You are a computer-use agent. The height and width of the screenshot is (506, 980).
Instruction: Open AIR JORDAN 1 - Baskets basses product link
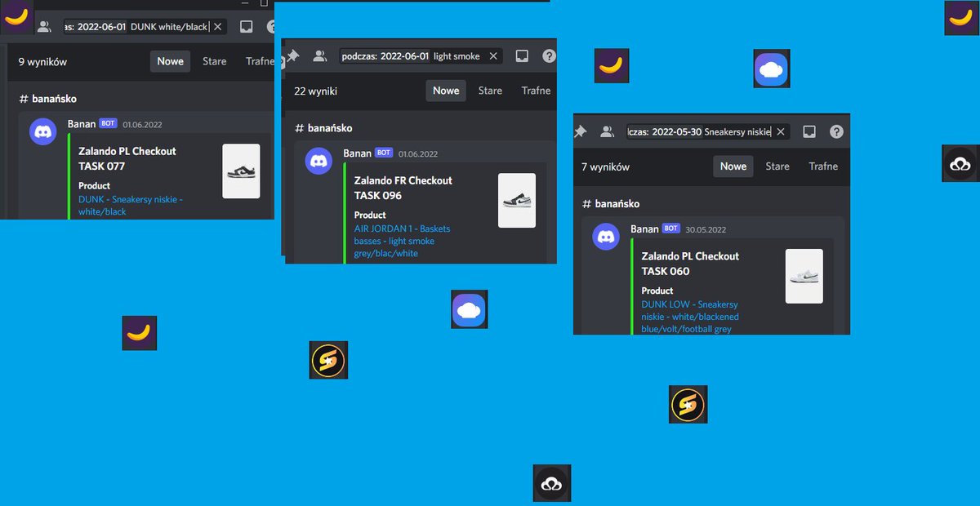point(402,241)
